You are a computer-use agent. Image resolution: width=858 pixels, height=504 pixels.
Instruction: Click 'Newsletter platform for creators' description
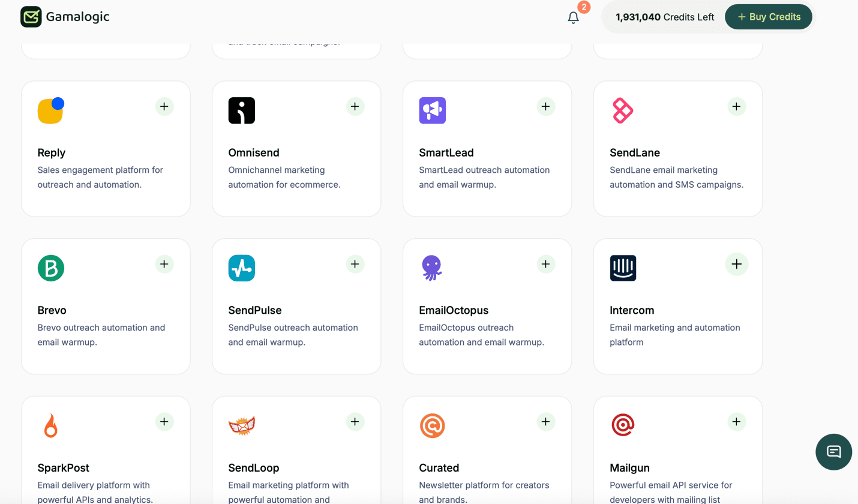pos(484,492)
